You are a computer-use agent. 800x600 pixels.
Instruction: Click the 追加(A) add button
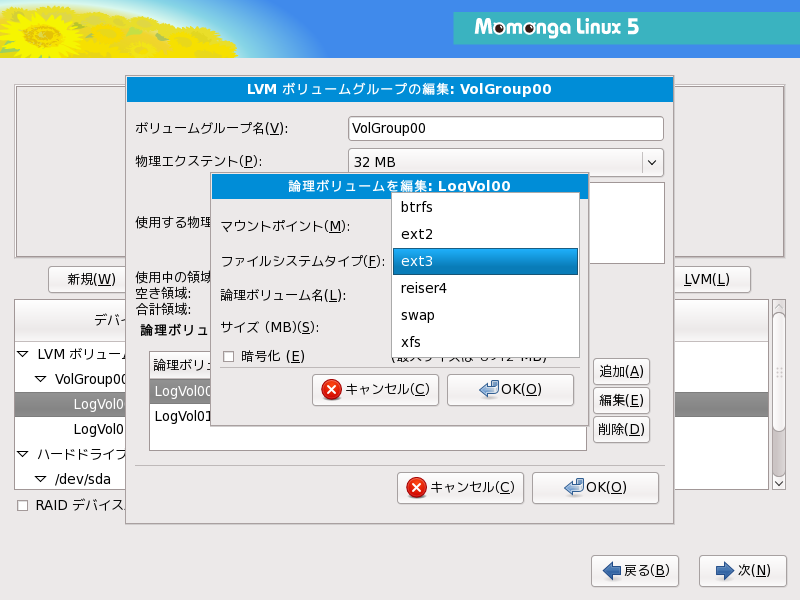click(621, 371)
